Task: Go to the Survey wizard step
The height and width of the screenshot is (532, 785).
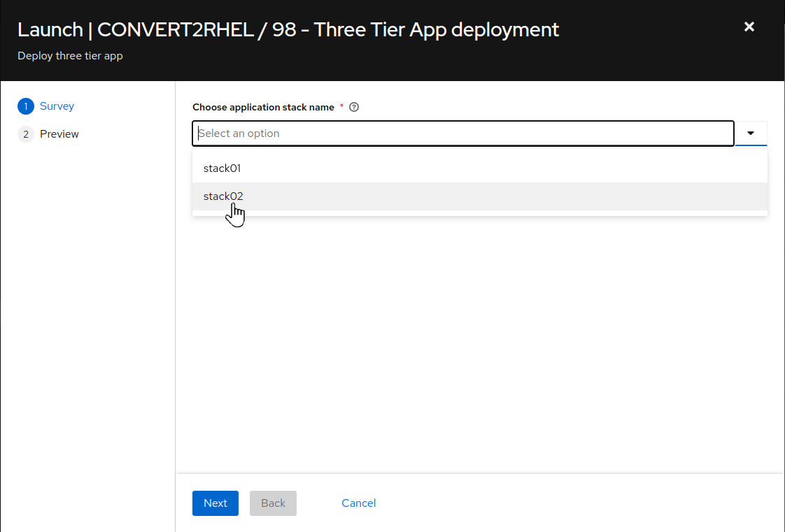Action: coord(57,106)
